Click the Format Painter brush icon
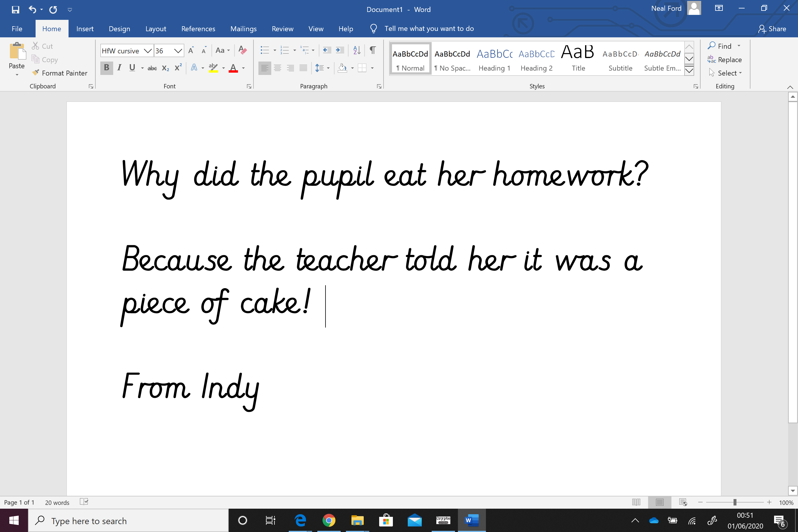The width and height of the screenshot is (798, 532). pyautogui.click(x=35, y=73)
